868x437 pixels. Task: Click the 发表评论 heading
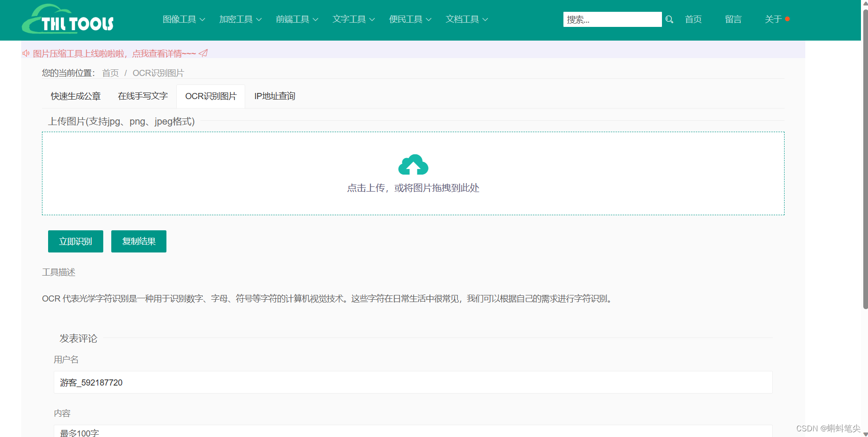click(78, 338)
